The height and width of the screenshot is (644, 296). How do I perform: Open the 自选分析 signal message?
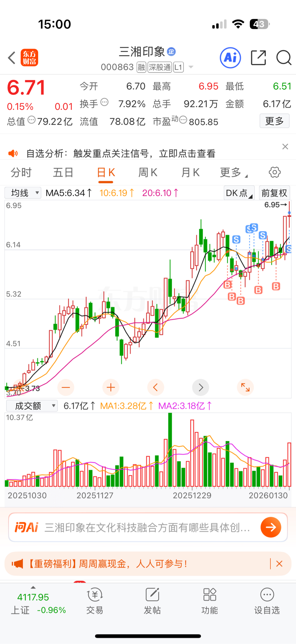(121, 153)
